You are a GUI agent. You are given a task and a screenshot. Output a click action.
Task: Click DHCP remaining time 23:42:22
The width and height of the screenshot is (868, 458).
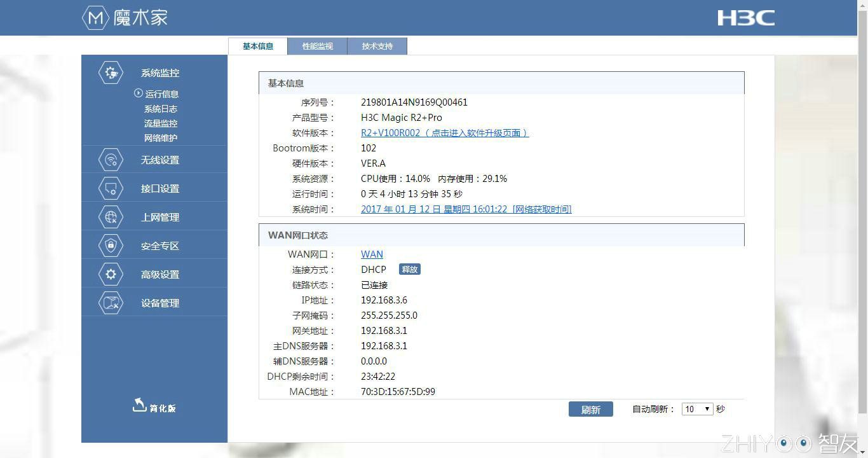(378, 377)
